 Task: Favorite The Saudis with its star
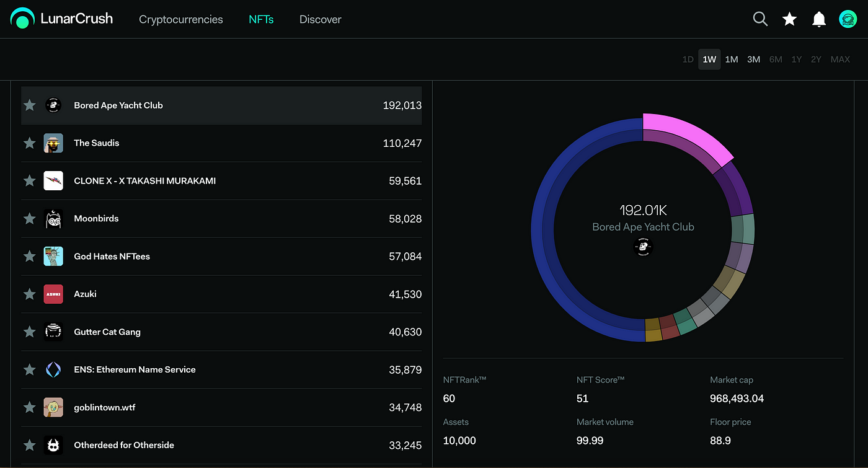[29, 143]
